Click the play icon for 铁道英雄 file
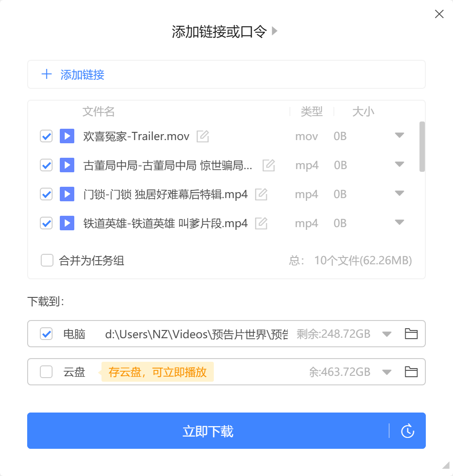 pos(67,223)
